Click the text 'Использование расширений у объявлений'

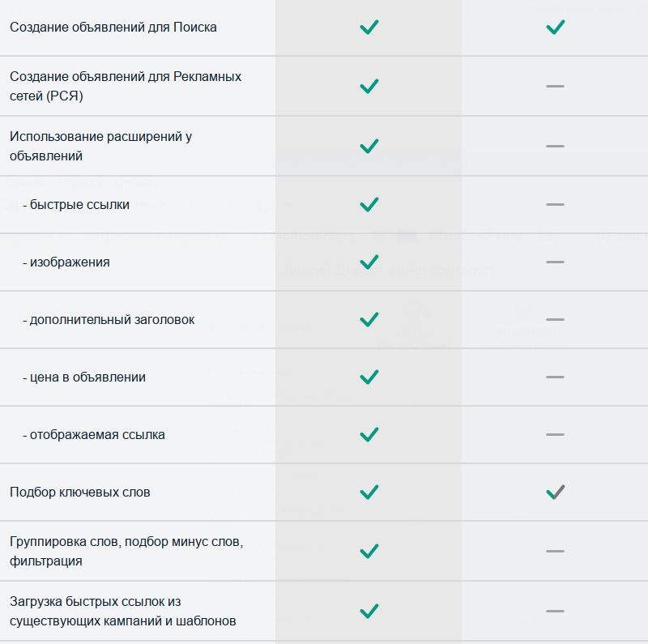click(x=100, y=147)
